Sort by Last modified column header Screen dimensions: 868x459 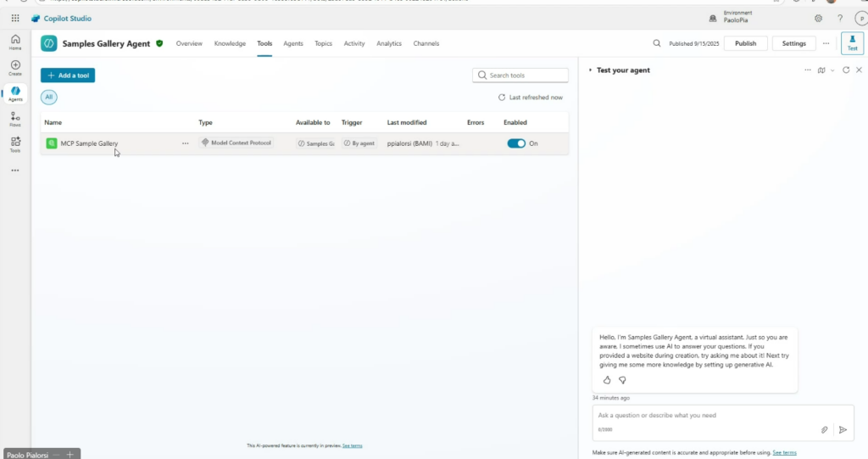[407, 122]
